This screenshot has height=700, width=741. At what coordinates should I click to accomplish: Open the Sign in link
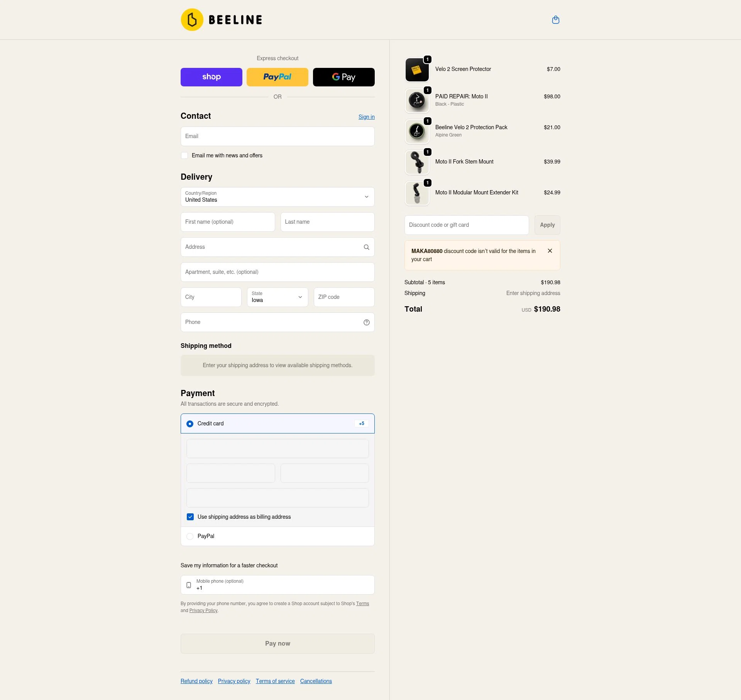366,116
